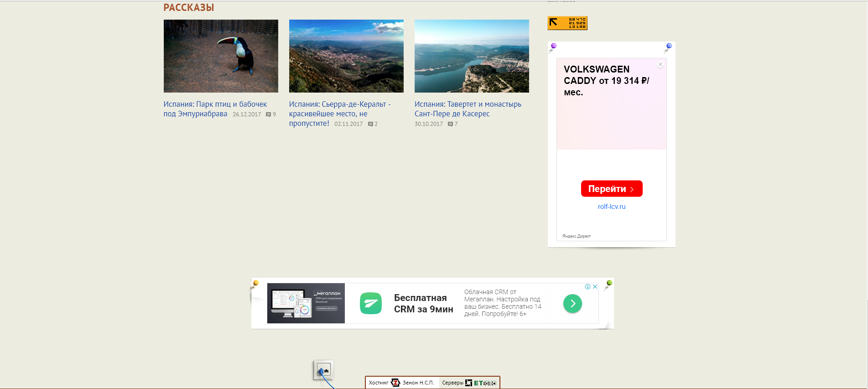
Task: Click comments icon for bird park story
Action: click(x=268, y=114)
